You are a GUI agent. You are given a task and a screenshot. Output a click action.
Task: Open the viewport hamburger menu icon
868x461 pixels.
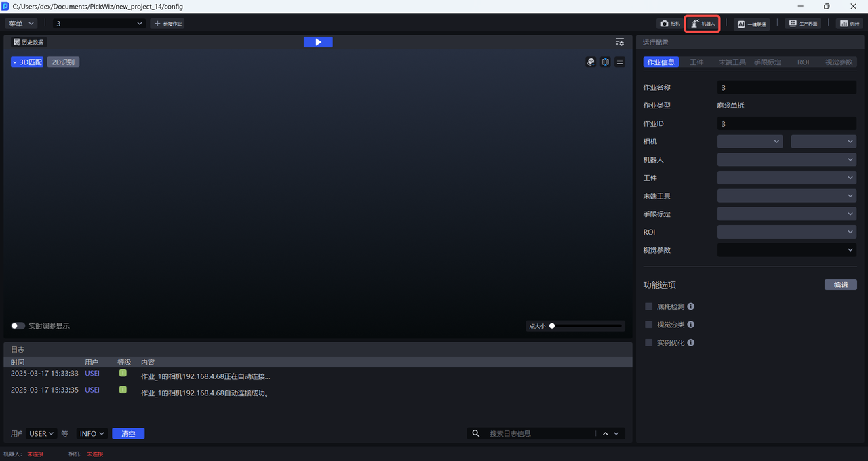(620, 62)
